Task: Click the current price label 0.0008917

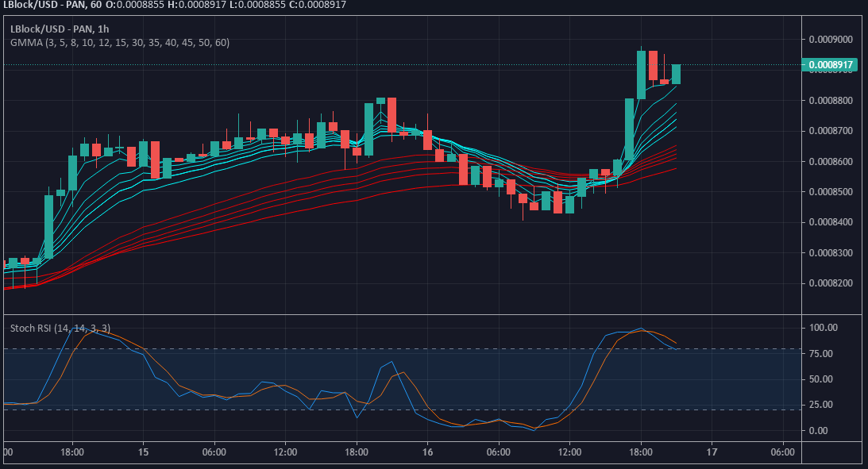Action: tap(830, 65)
